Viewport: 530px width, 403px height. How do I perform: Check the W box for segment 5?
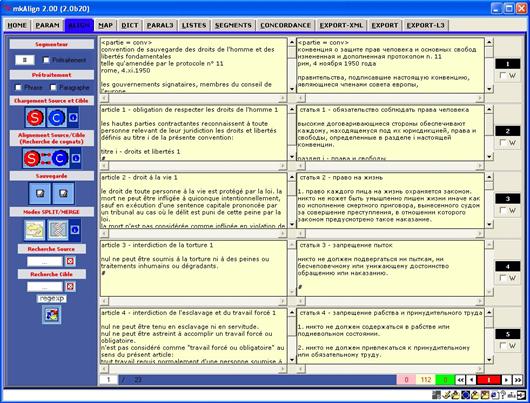[503, 345]
